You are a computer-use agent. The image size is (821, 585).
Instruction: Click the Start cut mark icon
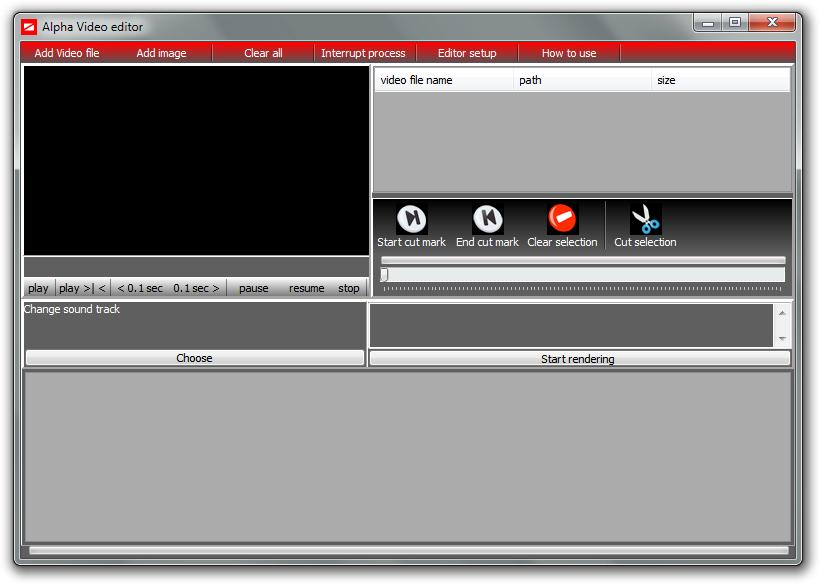click(x=411, y=219)
